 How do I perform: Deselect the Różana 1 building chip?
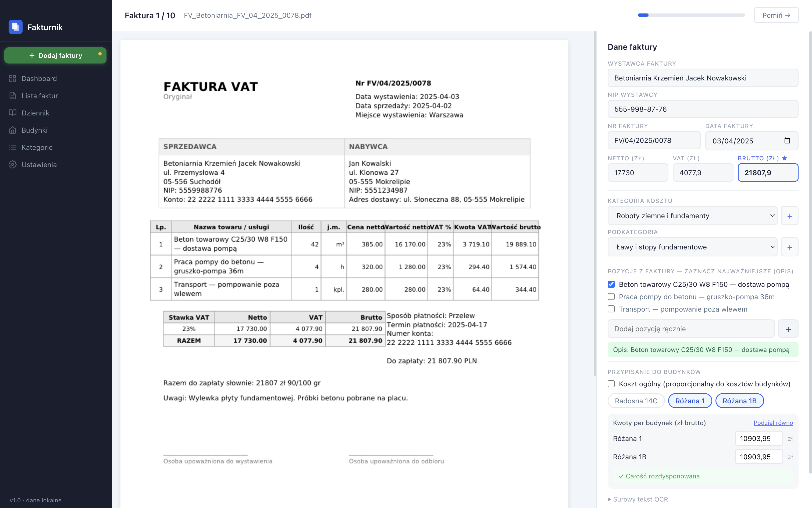[690, 401]
